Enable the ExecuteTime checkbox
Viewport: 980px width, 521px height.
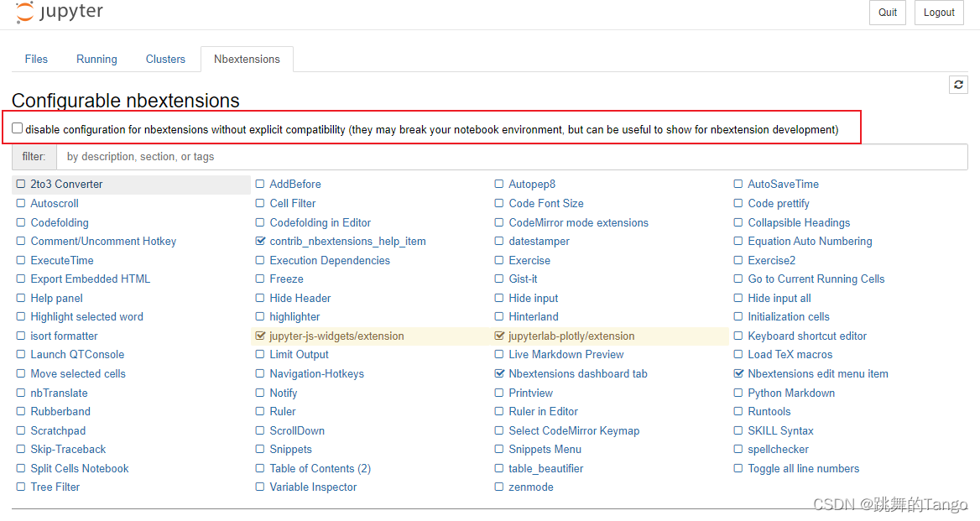coord(21,260)
